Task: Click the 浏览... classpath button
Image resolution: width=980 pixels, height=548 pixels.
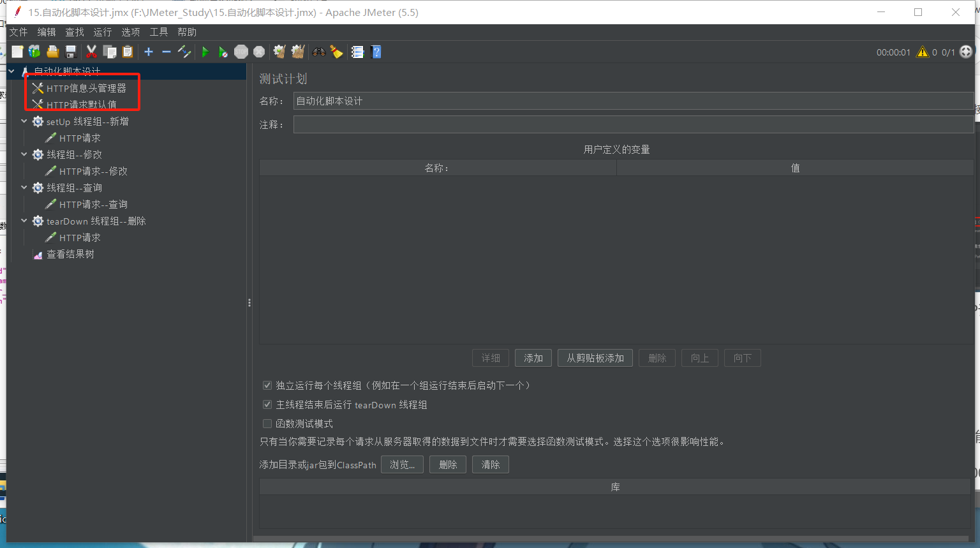Action: tap(402, 464)
